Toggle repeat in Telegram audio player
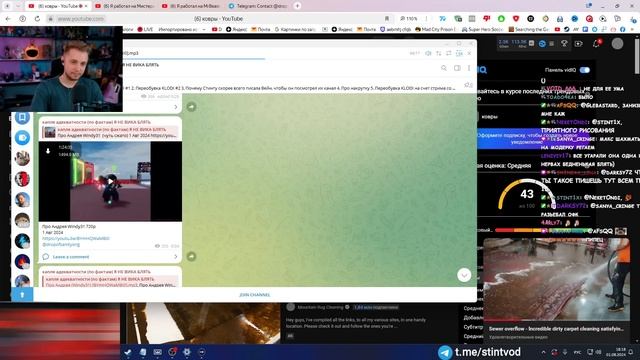This screenshot has width=640, height=360. pyautogui.click(x=449, y=53)
